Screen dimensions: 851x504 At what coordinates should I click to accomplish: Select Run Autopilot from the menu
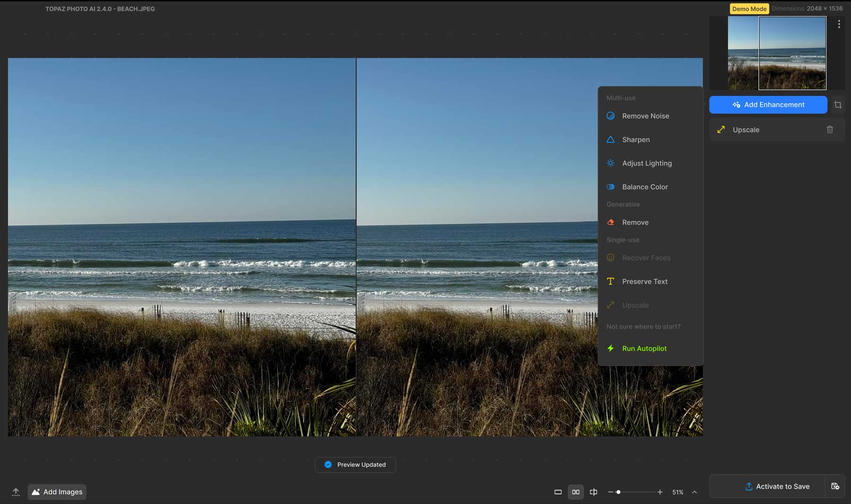click(x=644, y=348)
